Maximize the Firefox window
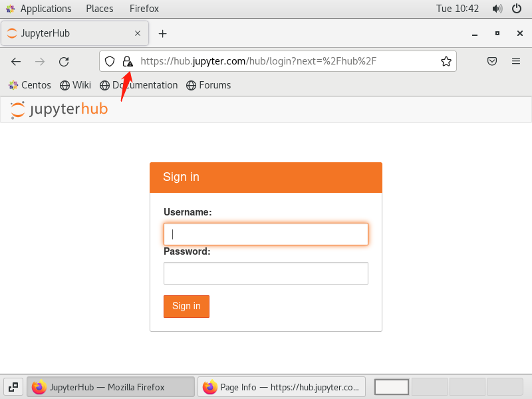The height and width of the screenshot is (399, 532). point(497,33)
